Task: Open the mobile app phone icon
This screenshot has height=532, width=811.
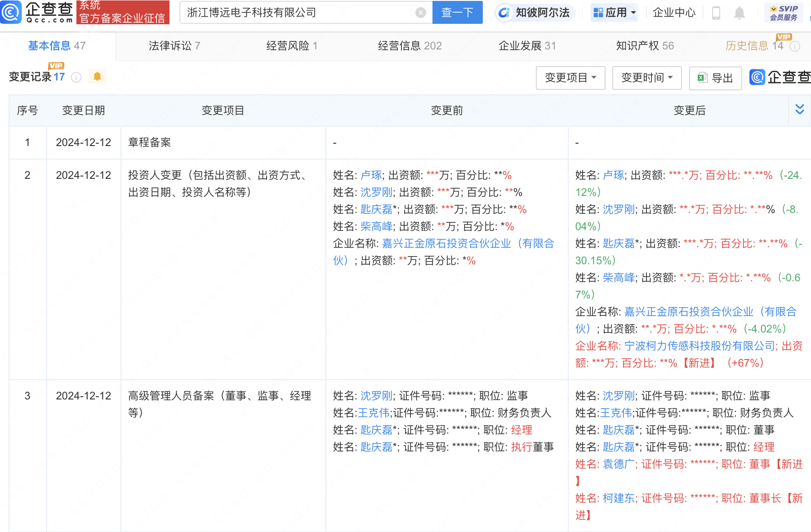Action: (716, 13)
